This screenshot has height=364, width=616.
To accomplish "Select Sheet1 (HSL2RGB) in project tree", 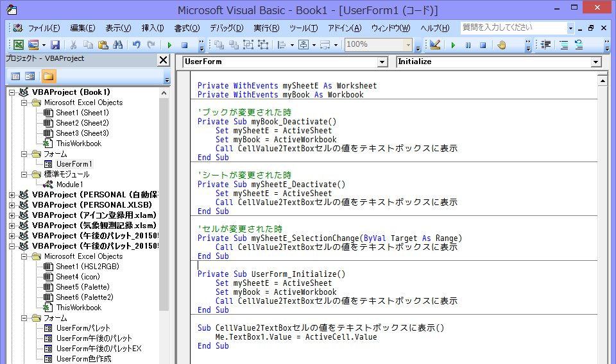I will pos(87,267).
